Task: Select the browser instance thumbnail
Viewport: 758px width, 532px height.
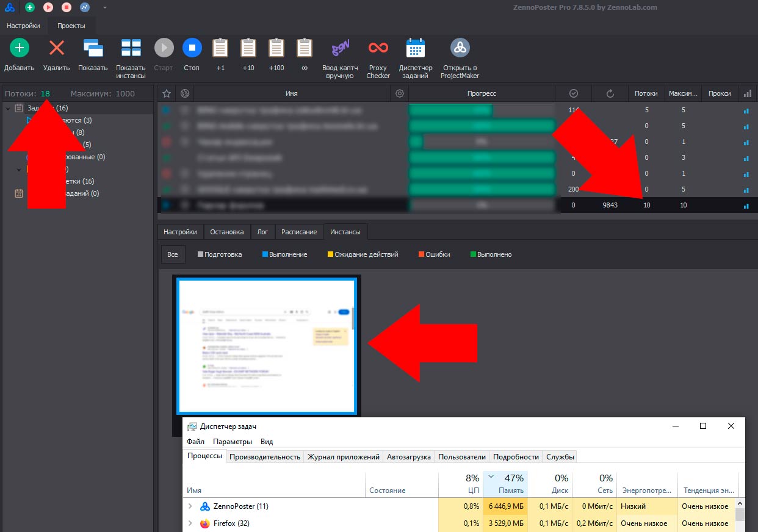Action: [266, 347]
